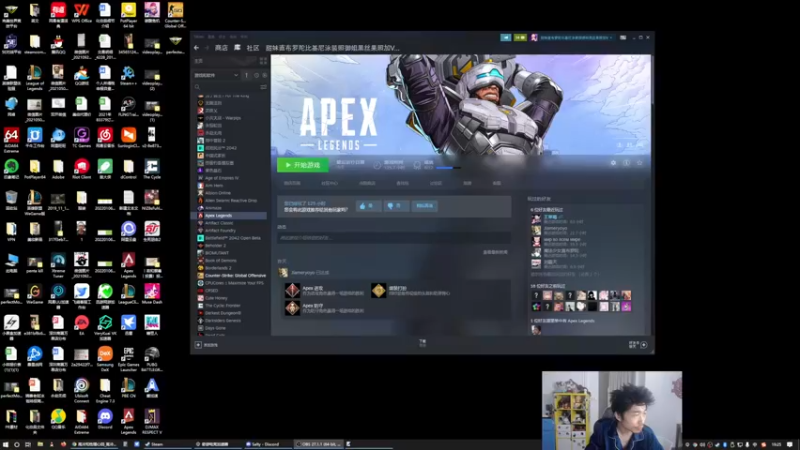
Task: Click ready-to-play toggle icon in library
Action: click(x=264, y=75)
